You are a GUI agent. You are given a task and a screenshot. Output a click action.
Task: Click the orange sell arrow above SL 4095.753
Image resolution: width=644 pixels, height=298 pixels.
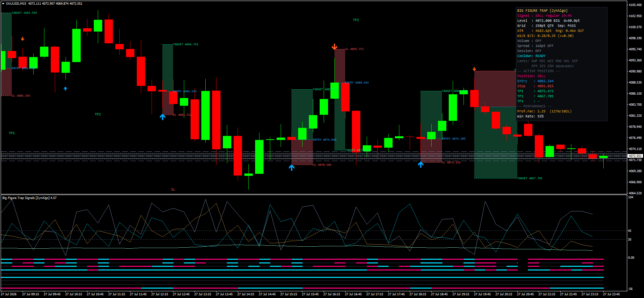[x=334, y=47]
